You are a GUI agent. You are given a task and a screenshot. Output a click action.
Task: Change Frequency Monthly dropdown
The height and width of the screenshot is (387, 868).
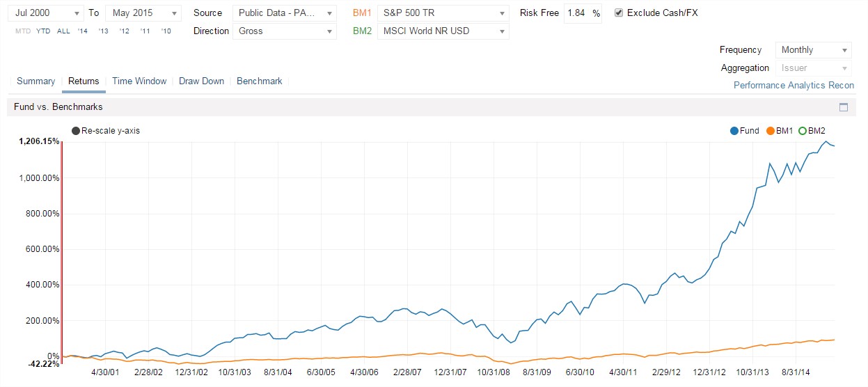pyautogui.click(x=813, y=50)
